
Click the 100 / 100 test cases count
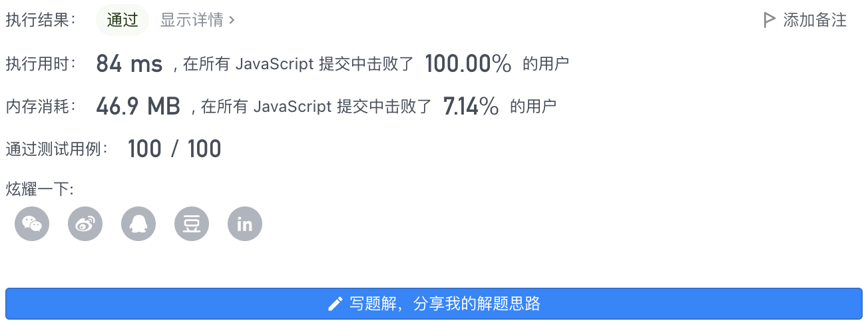(x=174, y=149)
